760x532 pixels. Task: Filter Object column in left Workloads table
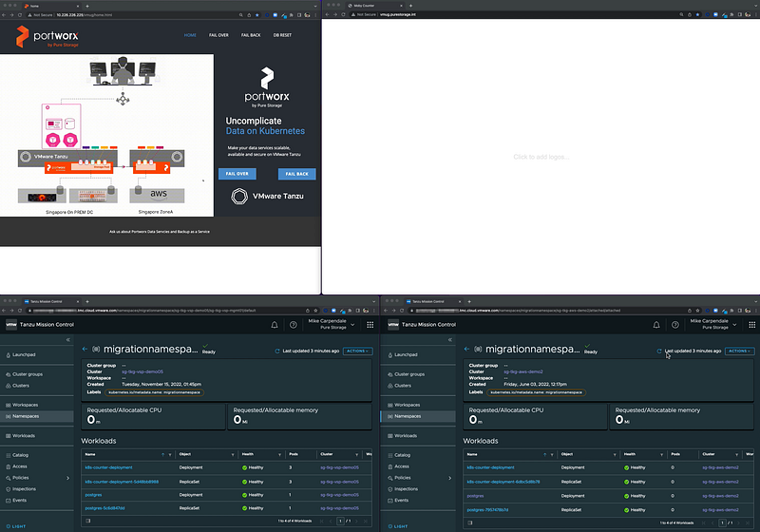[x=233, y=454]
